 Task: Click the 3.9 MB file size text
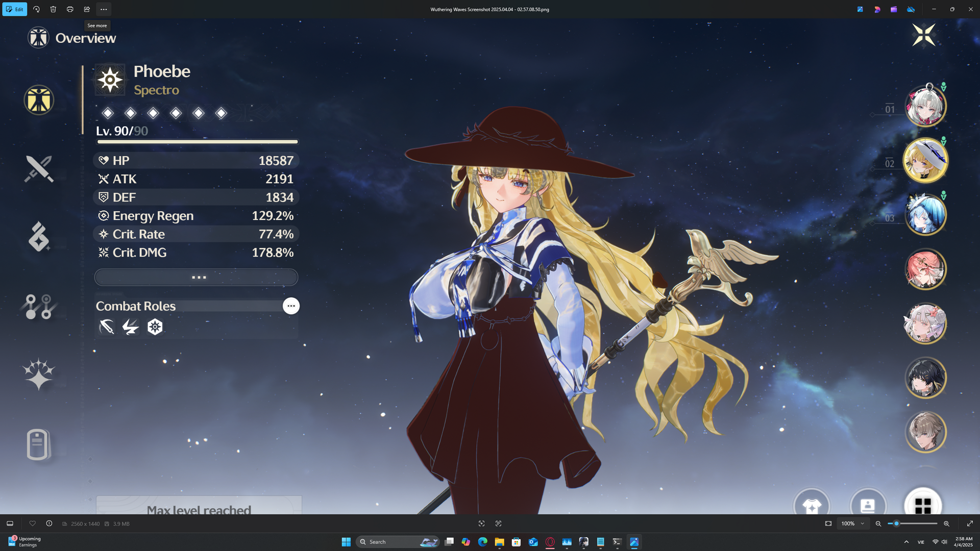pos(121,524)
